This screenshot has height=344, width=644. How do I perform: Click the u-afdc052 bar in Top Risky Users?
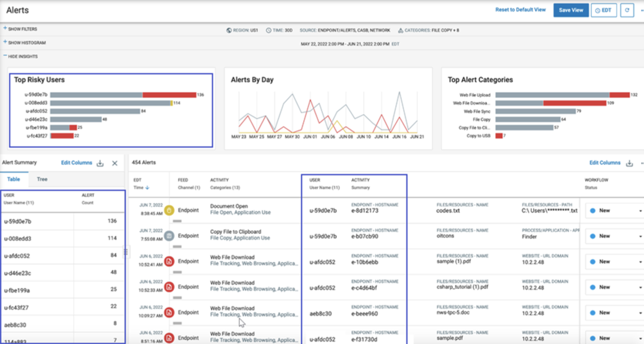pyautogui.click(x=95, y=111)
